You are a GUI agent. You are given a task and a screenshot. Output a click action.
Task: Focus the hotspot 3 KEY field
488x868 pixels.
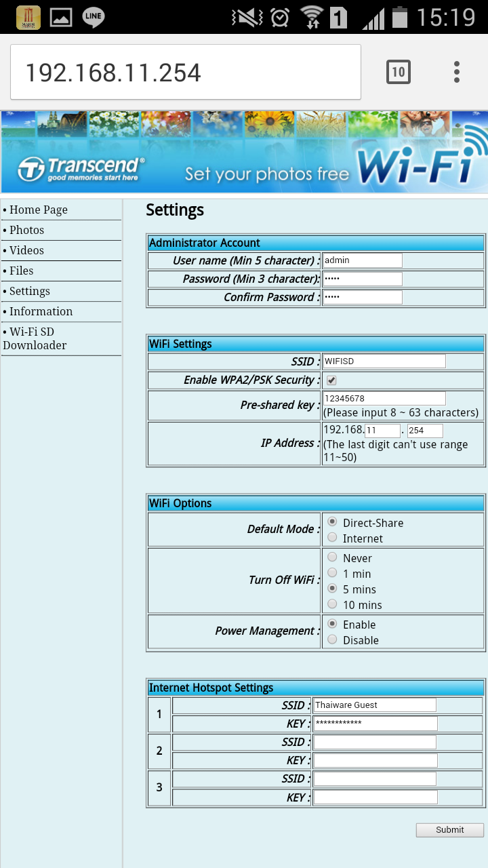(375, 797)
